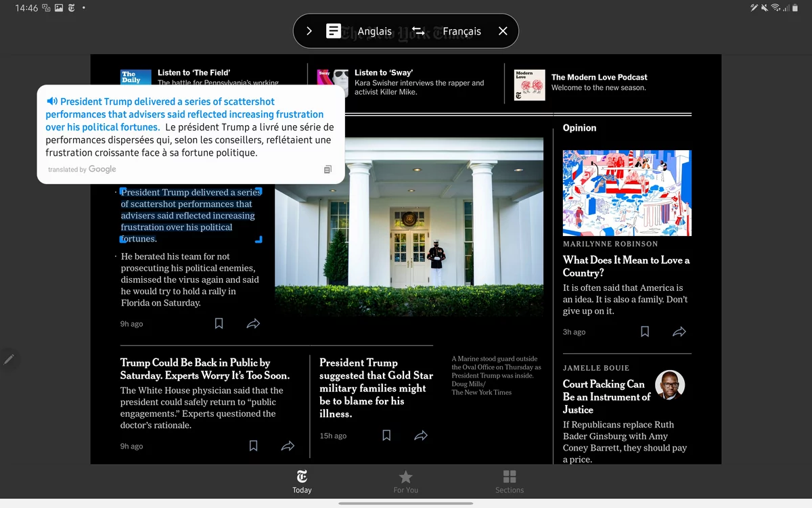Tap the 'He berated his team' bullet text
Screen dimensions: 812x508
click(x=190, y=279)
